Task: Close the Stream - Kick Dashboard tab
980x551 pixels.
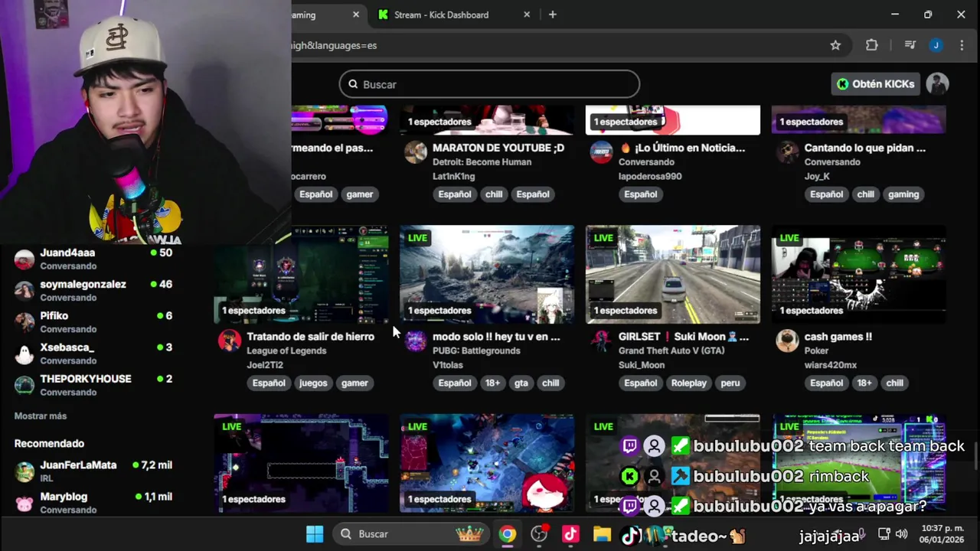Action: 527,15
